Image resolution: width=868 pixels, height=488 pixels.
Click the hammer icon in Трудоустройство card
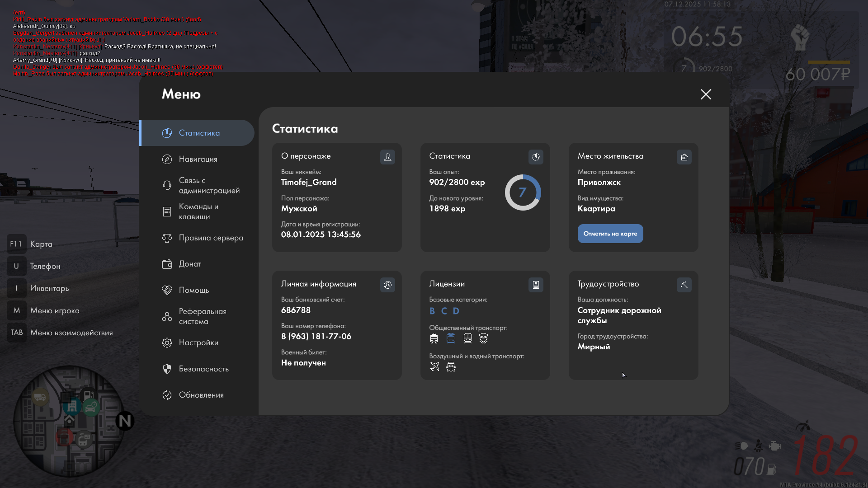(684, 285)
